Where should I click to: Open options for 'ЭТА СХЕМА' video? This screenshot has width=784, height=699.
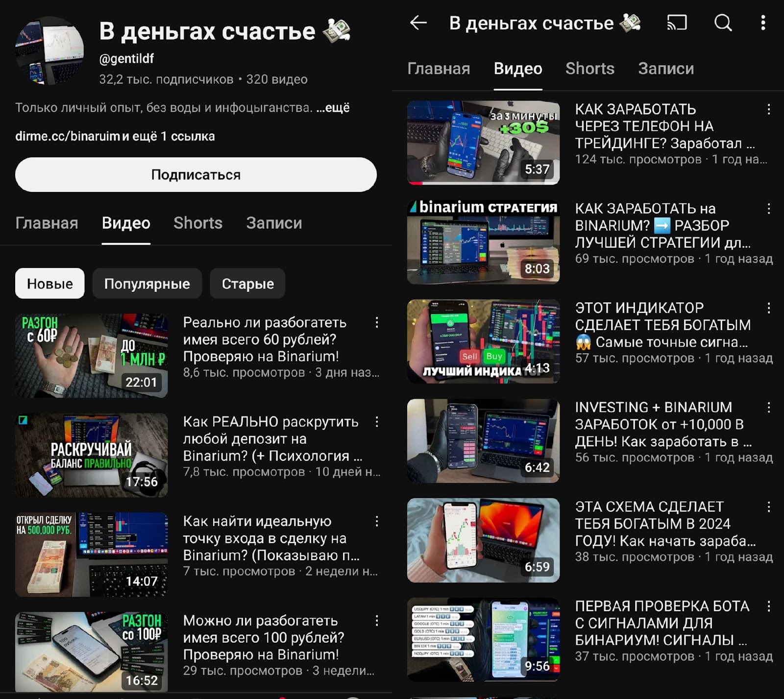click(x=769, y=507)
